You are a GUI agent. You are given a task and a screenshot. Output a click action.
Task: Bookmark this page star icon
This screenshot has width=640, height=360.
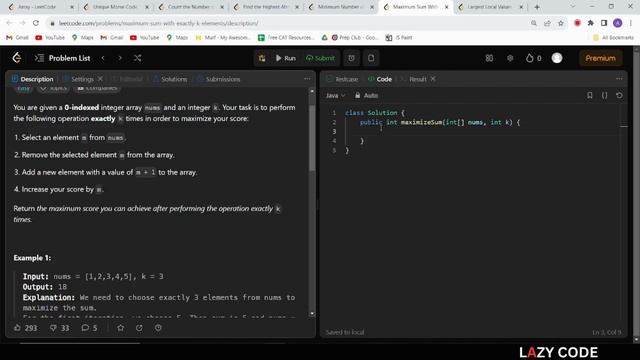[560, 23]
